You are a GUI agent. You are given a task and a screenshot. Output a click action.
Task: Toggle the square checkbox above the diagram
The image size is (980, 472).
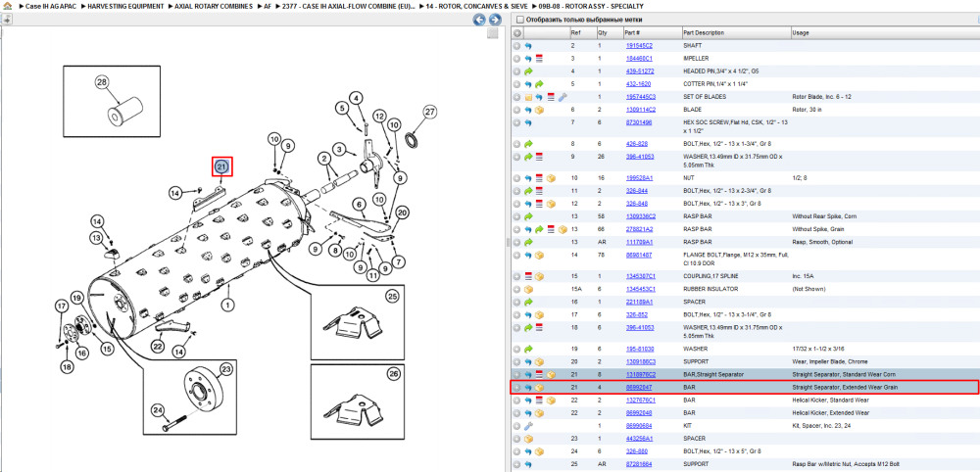(493, 32)
